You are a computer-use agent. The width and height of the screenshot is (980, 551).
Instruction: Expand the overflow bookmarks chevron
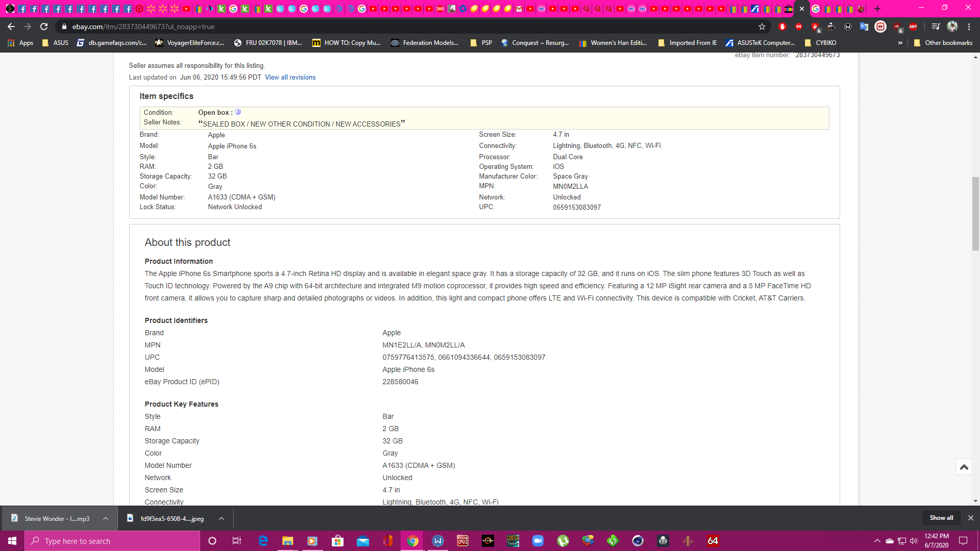900,43
